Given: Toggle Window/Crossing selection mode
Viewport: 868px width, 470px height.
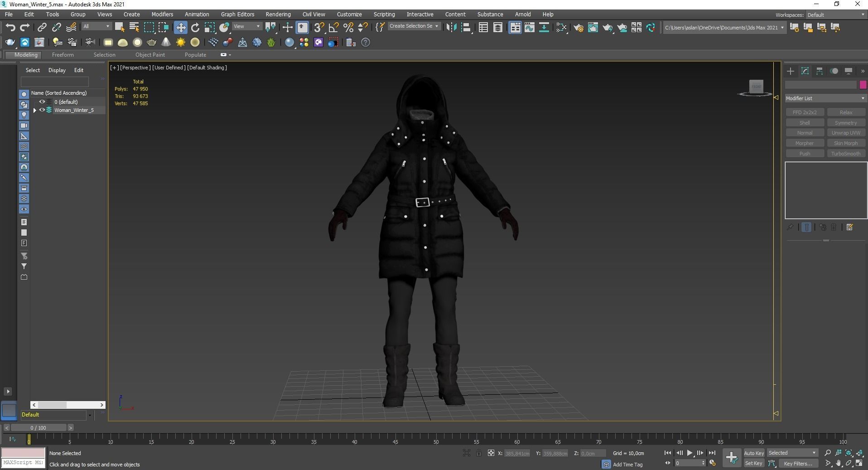Looking at the screenshot, I should coord(164,28).
